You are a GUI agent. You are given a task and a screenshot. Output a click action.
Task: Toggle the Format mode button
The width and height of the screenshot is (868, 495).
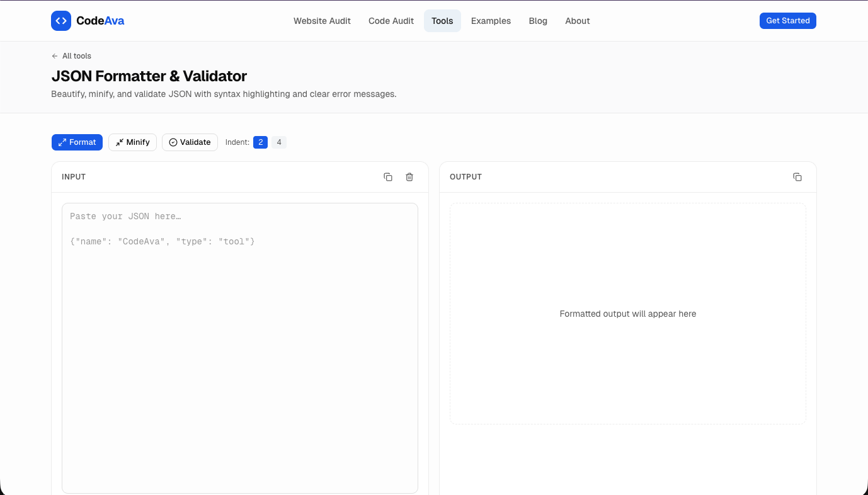[77, 142]
